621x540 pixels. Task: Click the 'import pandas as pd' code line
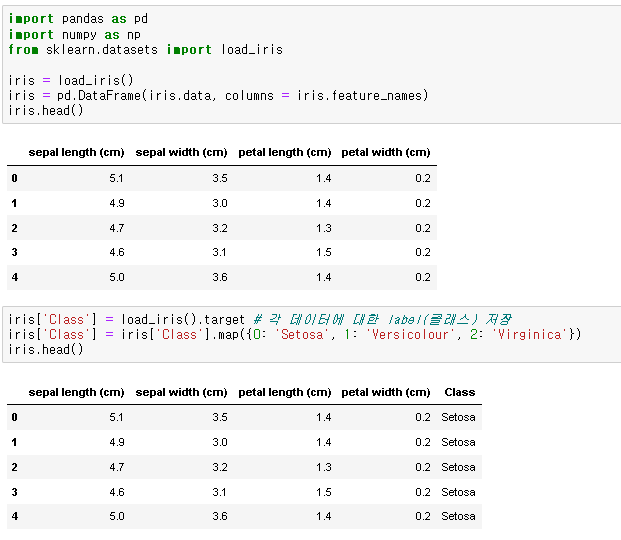coord(78,19)
